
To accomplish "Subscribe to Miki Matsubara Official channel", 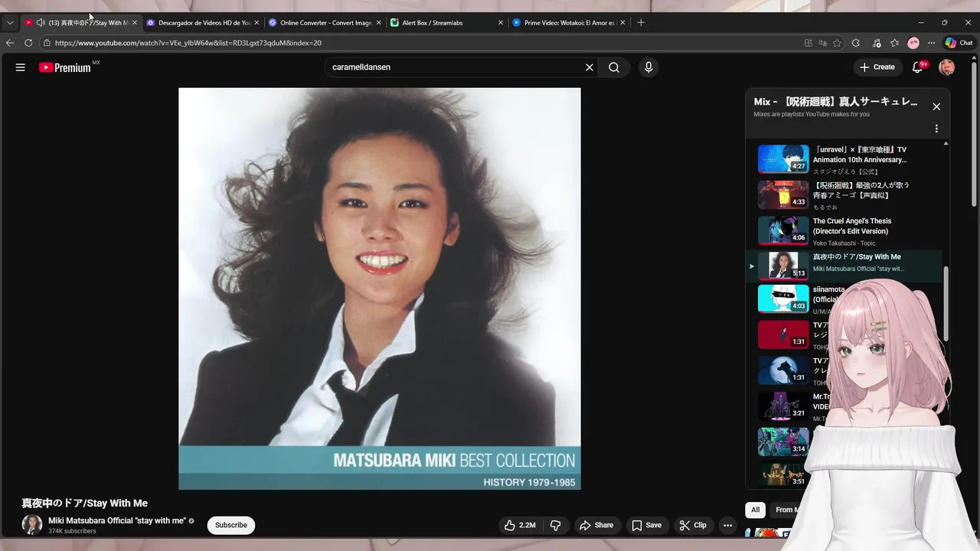I will tap(231, 525).
